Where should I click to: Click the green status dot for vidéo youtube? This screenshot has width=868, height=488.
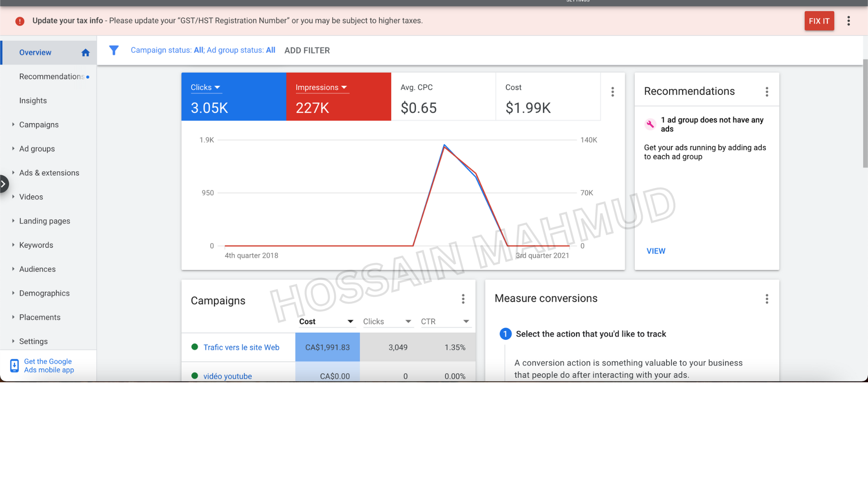(x=195, y=376)
